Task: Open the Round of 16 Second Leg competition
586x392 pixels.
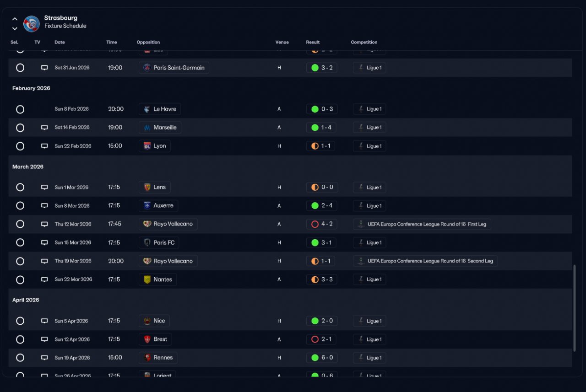Action: pos(425,261)
